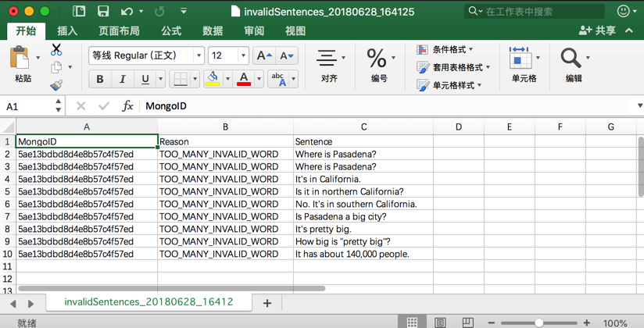Switch to Normal view icon in status bar

412,323
